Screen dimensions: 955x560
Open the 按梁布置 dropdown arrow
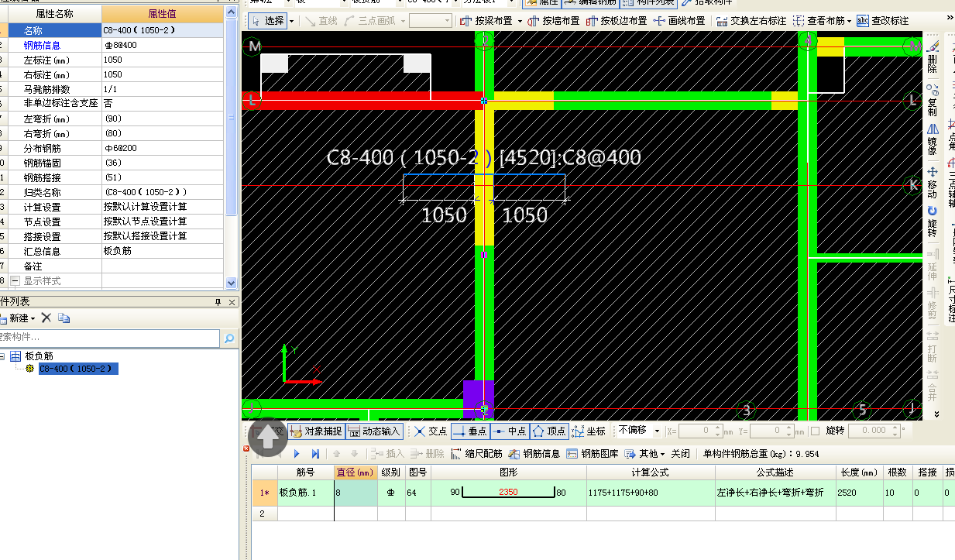pyautogui.click(x=520, y=21)
